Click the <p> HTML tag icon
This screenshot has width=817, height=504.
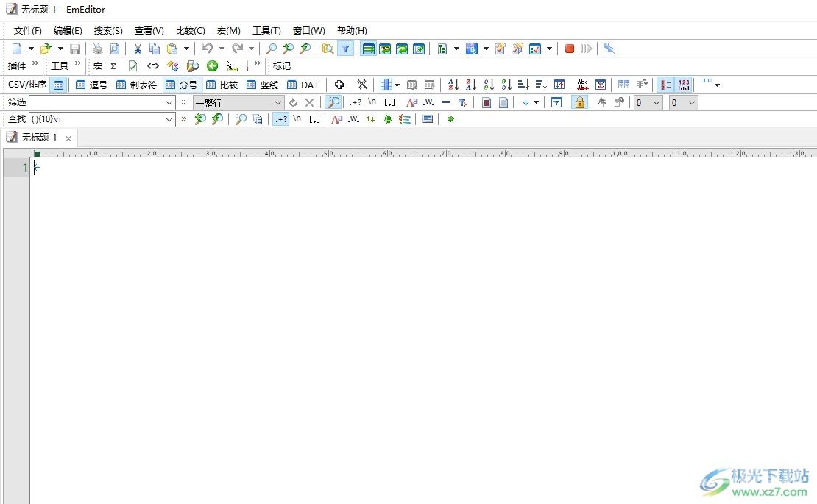[152, 66]
